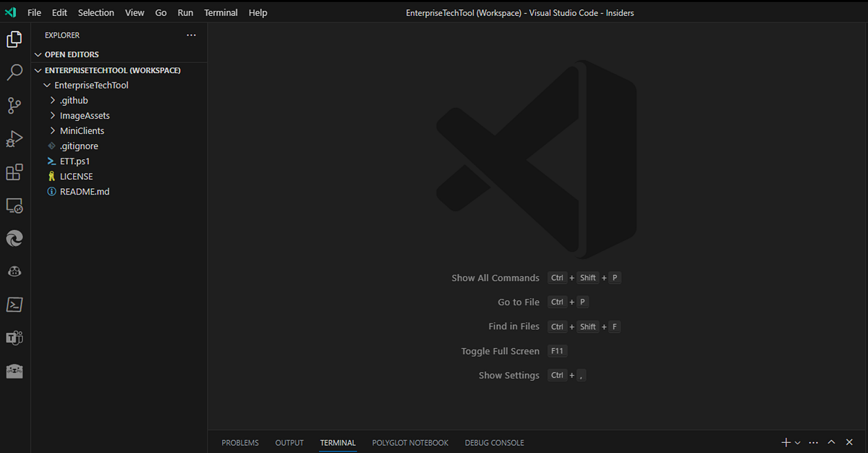Open the Run and Debug panel
This screenshot has height=453, width=868.
point(14,138)
